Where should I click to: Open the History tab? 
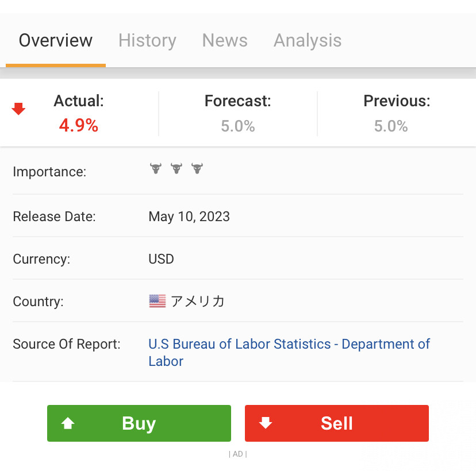pyautogui.click(x=147, y=41)
